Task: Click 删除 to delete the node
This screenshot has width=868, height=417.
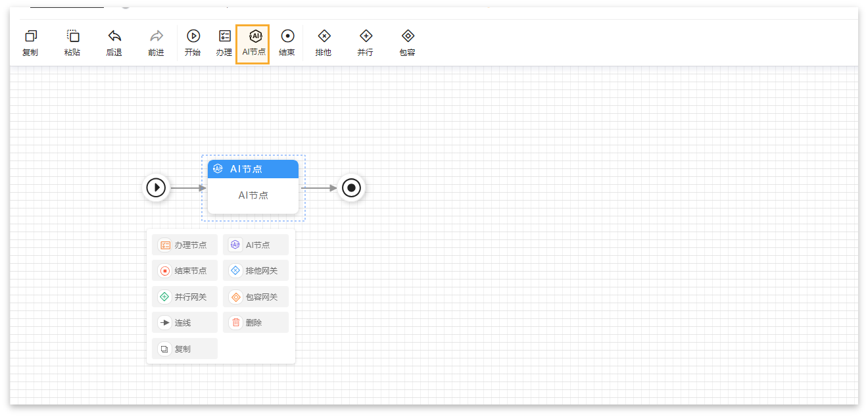Action: 256,322
